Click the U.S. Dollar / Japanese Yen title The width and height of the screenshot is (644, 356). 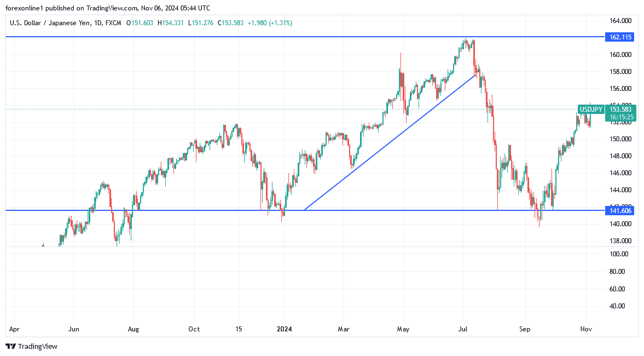coord(49,23)
